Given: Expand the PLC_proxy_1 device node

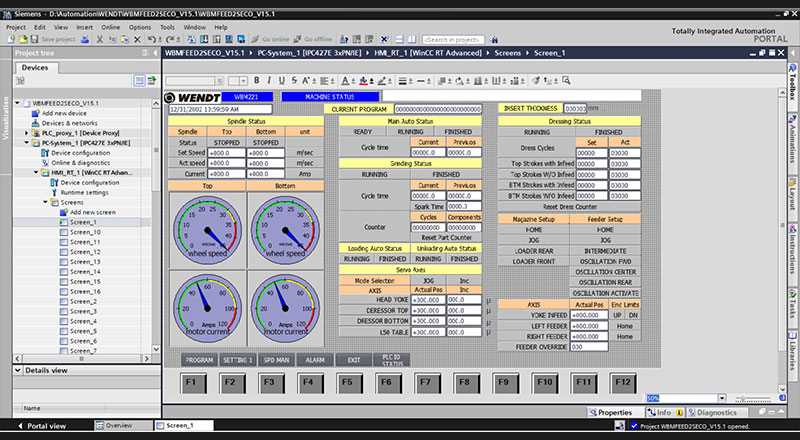Looking at the screenshot, I should point(27,133).
